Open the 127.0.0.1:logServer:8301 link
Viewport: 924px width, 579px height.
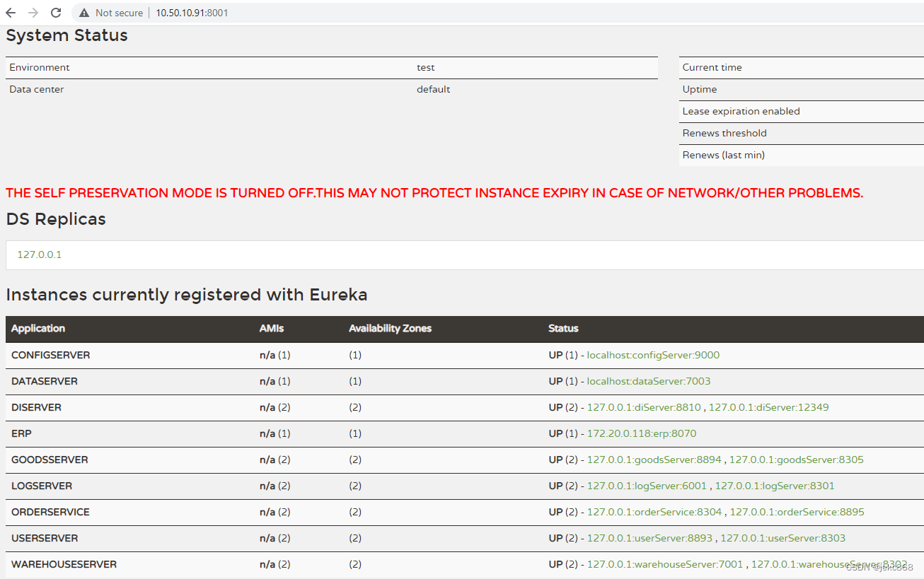(x=775, y=486)
